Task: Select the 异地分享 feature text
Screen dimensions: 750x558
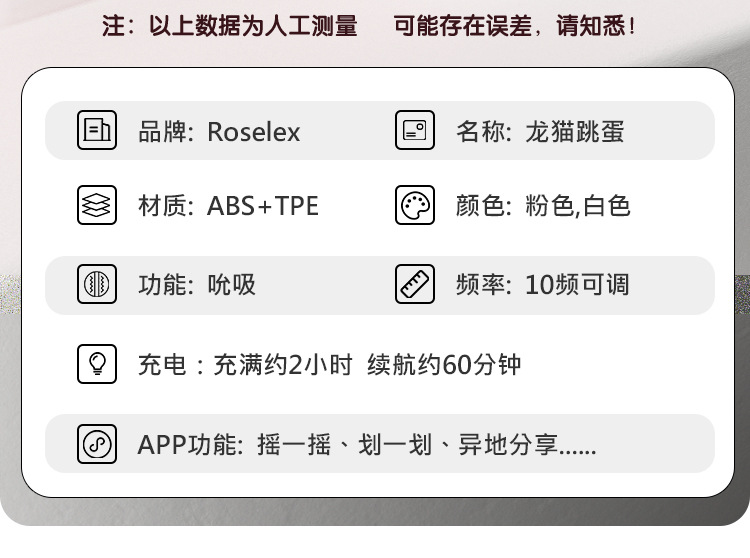Action: 508,445
